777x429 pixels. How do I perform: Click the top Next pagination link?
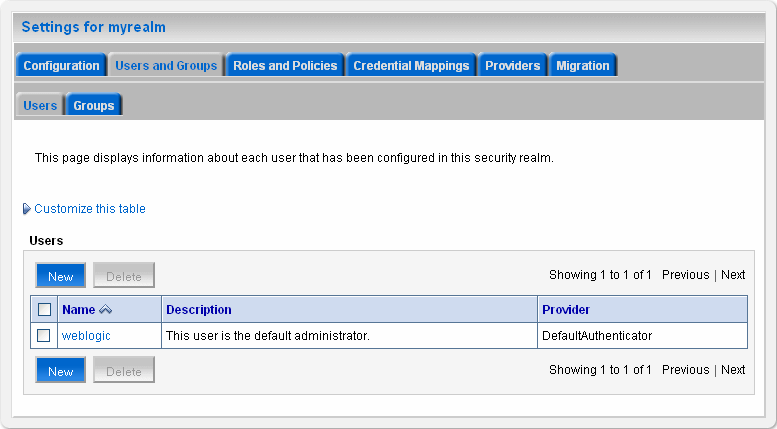pos(733,274)
